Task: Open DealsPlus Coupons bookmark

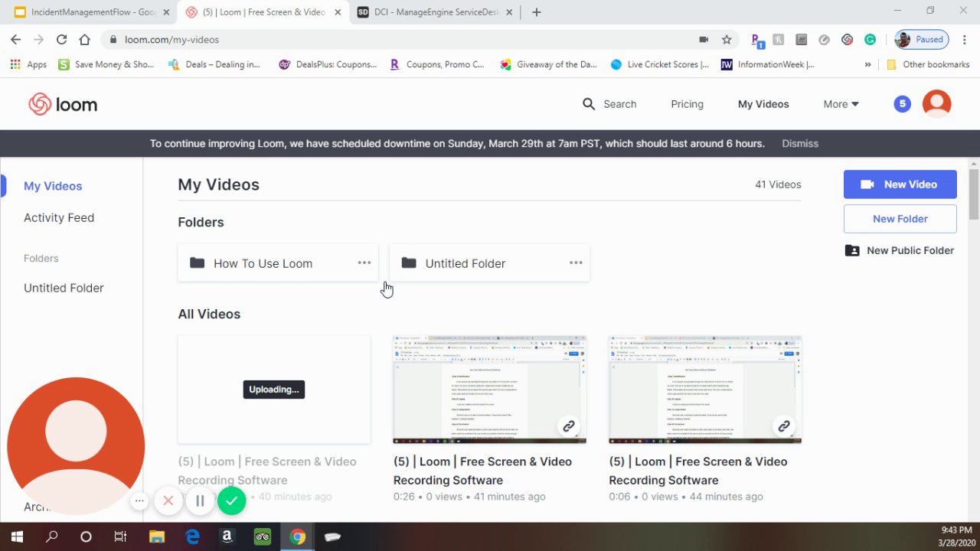Action: pos(328,64)
